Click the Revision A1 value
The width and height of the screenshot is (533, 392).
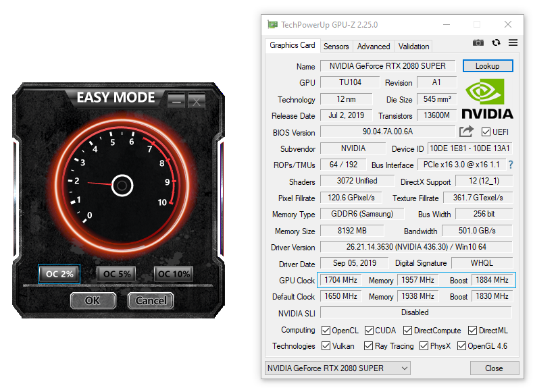coord(437,82)
